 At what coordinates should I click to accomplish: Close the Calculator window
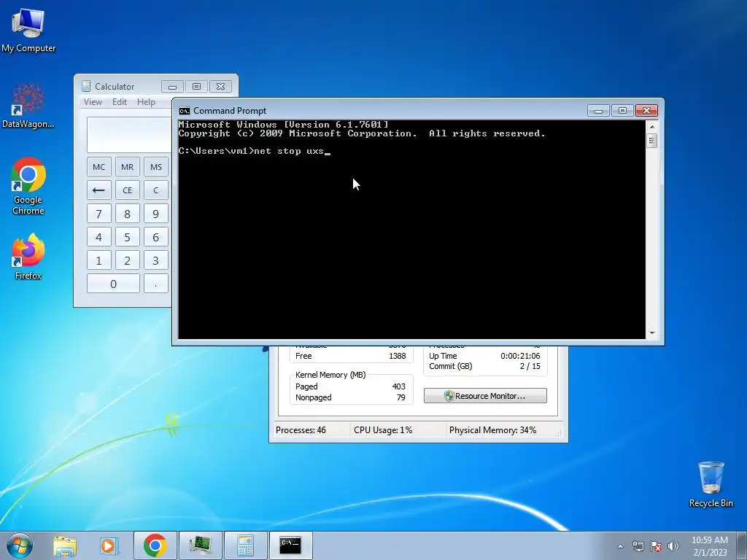[220, 86]
